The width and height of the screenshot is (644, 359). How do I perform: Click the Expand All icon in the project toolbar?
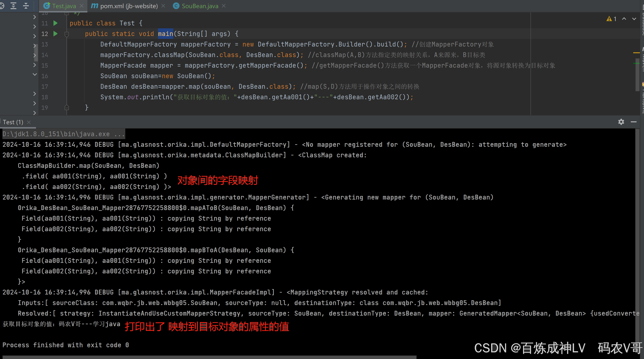(x=13, y=6)
